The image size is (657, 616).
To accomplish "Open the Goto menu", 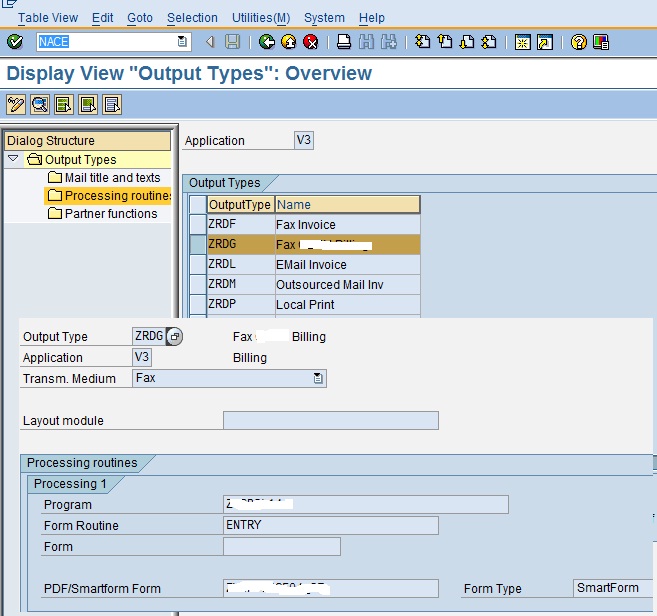I will click(140, 18).
